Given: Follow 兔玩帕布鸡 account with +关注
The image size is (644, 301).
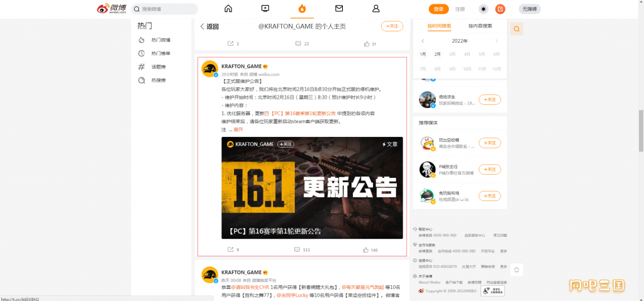Looking at the screenshot, I should pos(489,196).
